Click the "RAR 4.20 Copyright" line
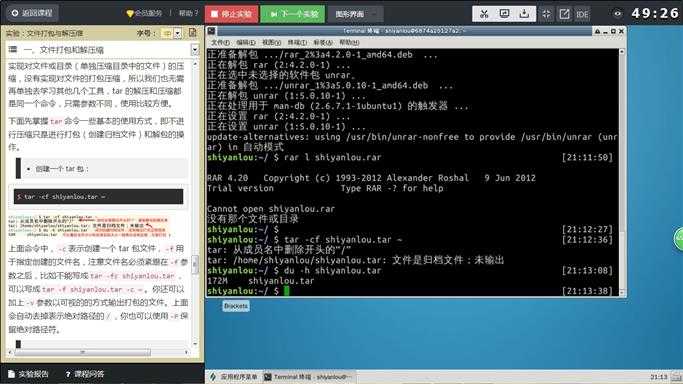 click(371, 178)
